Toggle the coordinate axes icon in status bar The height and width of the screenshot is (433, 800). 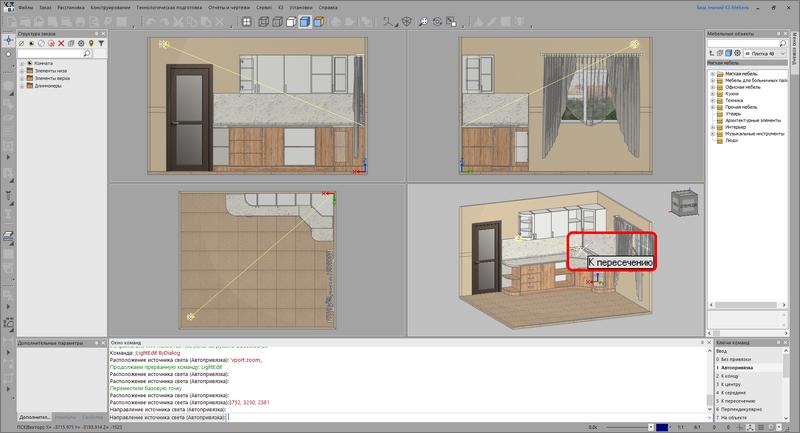[751, 427]
